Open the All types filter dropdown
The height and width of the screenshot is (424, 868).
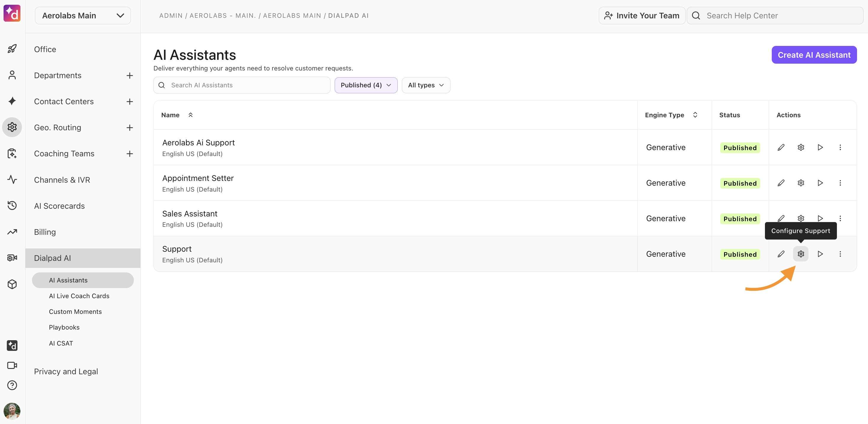(426, 85)
